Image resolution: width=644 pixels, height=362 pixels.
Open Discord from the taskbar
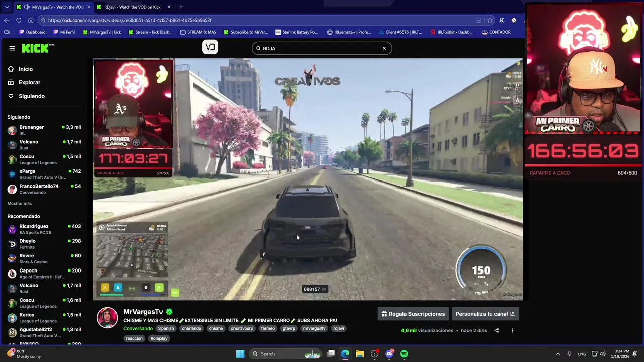coord(389,354)
